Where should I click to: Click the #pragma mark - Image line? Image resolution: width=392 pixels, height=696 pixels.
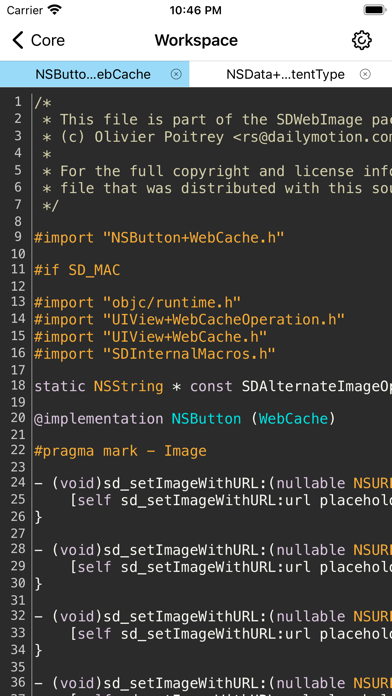120,451
